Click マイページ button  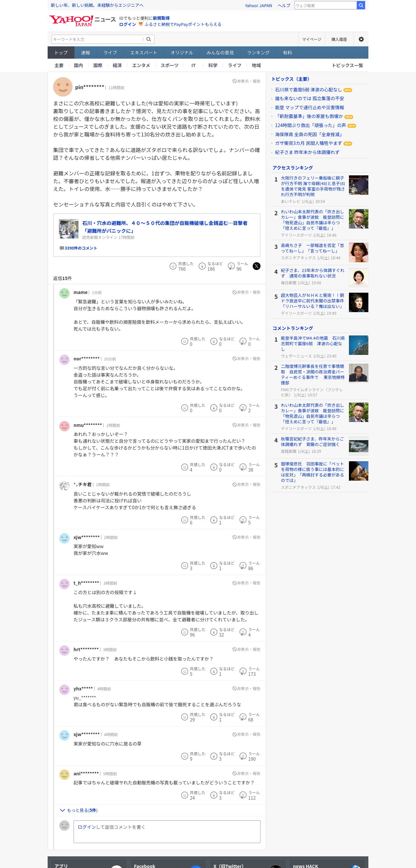pyautogui.click(x=312, y=40)
